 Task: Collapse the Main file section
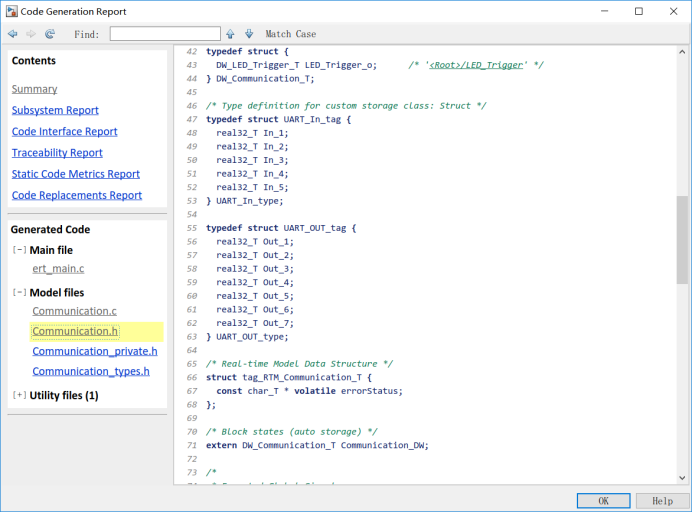[19, 250]
